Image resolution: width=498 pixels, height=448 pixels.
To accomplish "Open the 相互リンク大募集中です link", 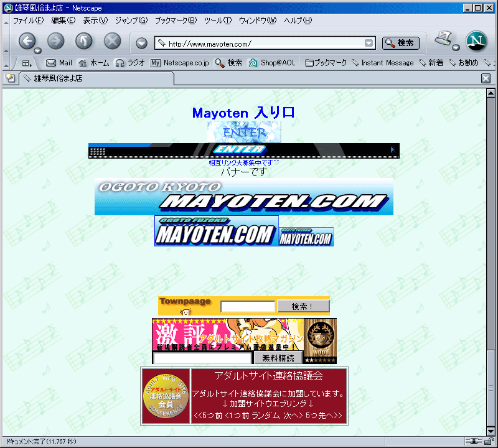I will point(244,163).
